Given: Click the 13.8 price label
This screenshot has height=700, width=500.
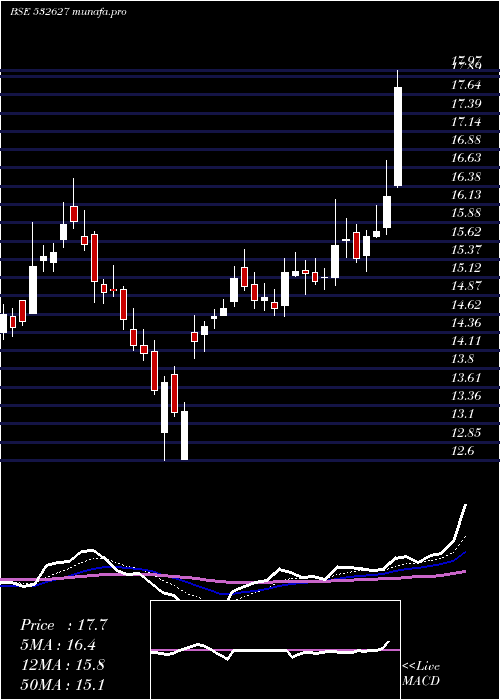Looking at the screenshot, I should pyautogui.click(x=462, y=359).
